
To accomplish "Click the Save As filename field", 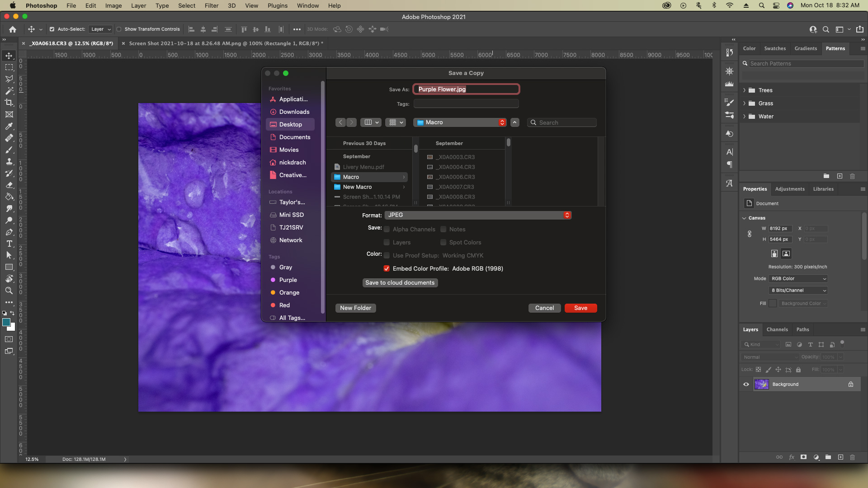I will pyautogui.click(x=466, y=89).
